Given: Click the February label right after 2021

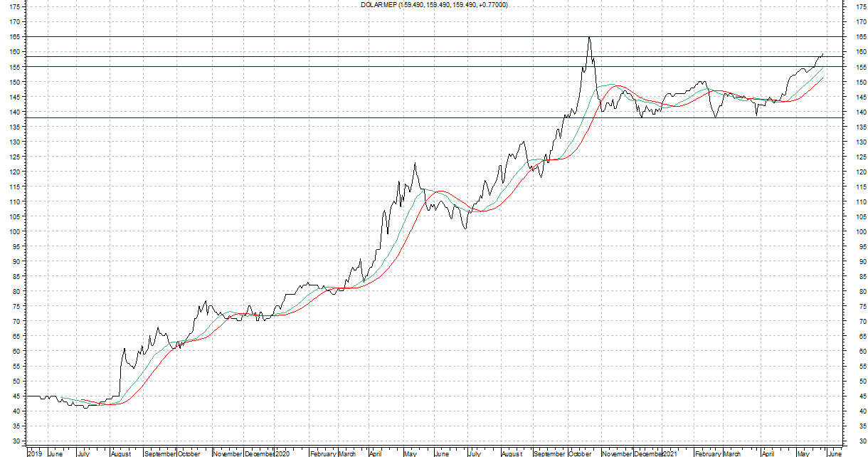Looking at the screenshot, I should coord(708,453).
